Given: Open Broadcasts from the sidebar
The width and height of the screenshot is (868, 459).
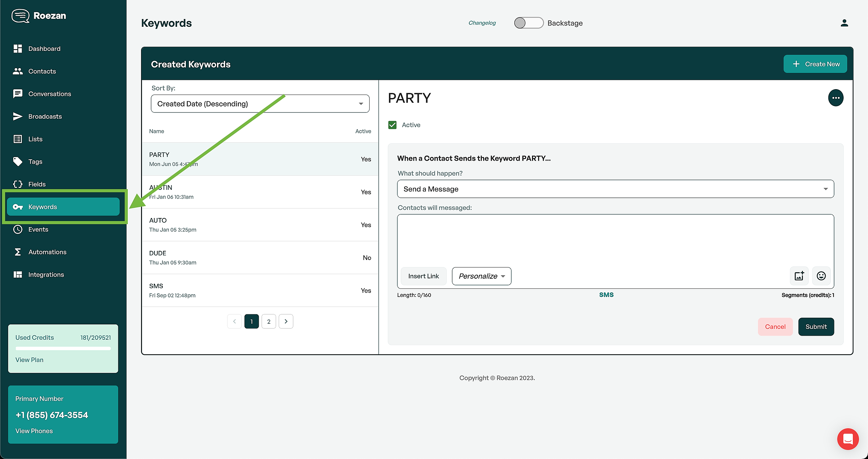Looking at the screenshot, I should point(45,117).
